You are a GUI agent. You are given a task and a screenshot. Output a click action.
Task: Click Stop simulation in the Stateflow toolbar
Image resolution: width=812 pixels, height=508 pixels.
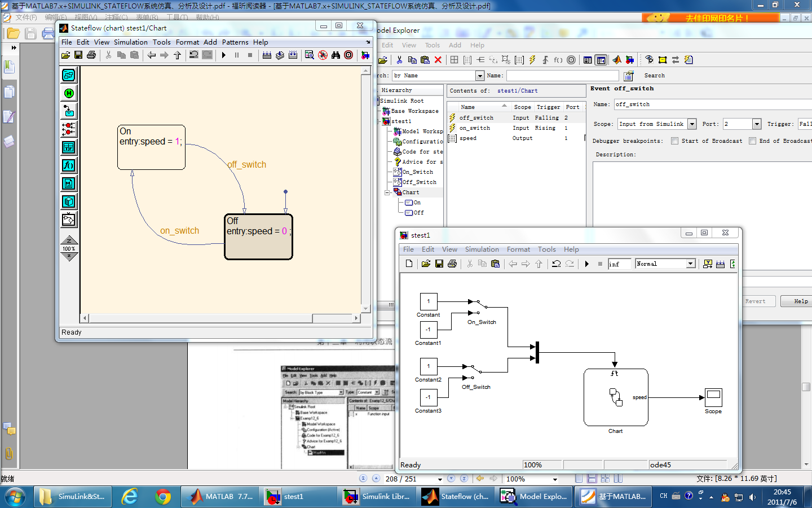tap(250, 55)
